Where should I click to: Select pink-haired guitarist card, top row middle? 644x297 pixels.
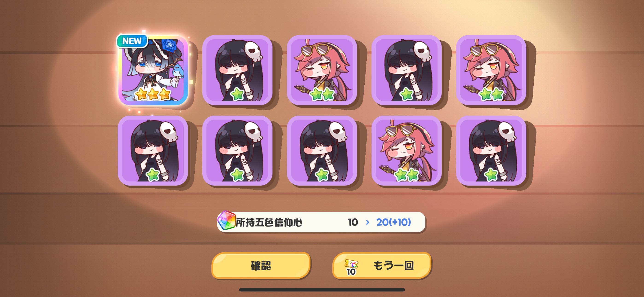point(322,70)
